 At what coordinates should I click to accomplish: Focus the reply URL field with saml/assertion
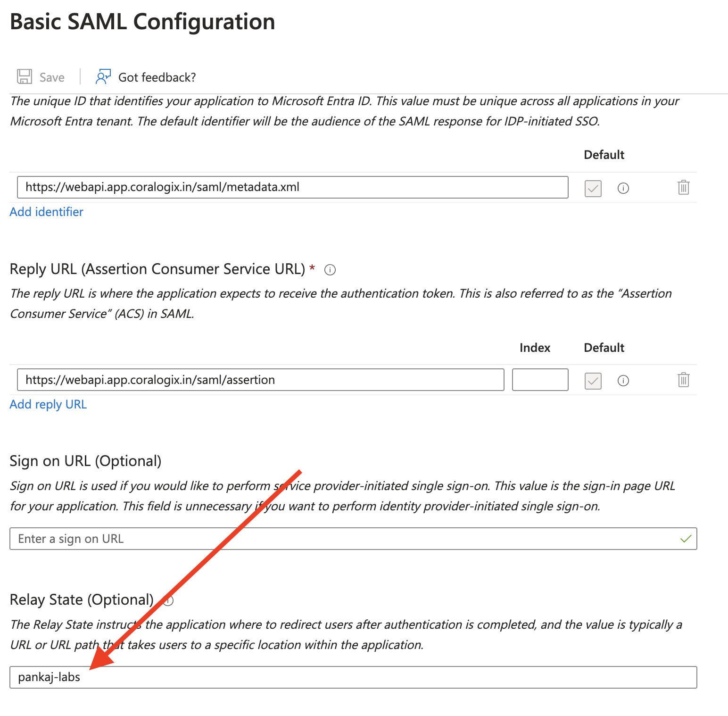point(260,380)
